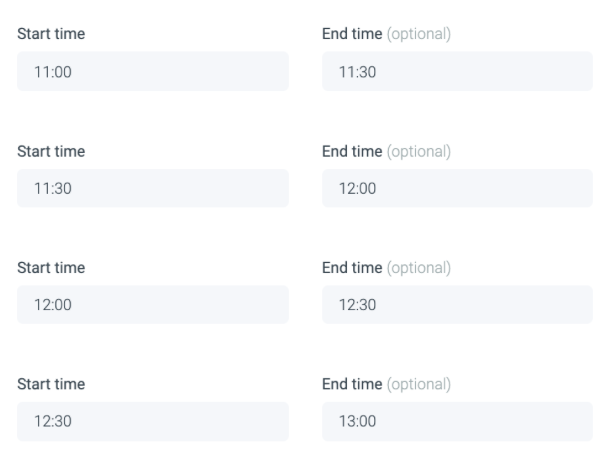
Task: Click the "(optional)" text above the 13:00 field
Action: (x=419, y=384)
